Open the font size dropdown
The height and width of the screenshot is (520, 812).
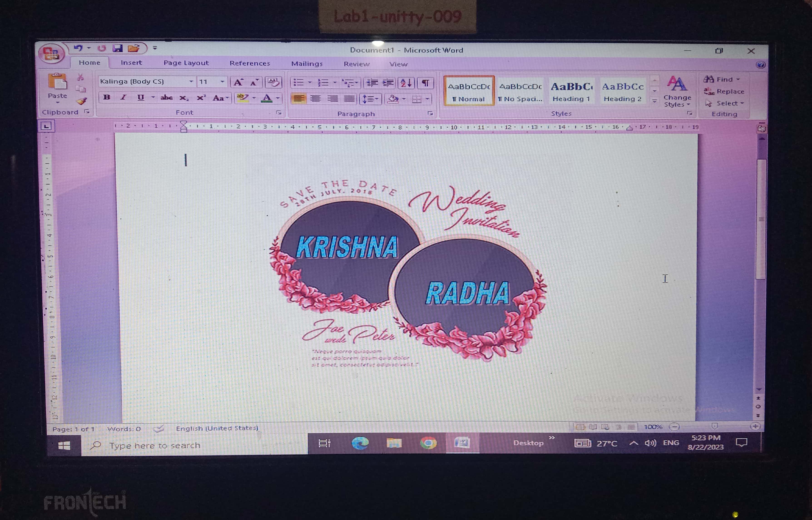(x=222, y=81)
